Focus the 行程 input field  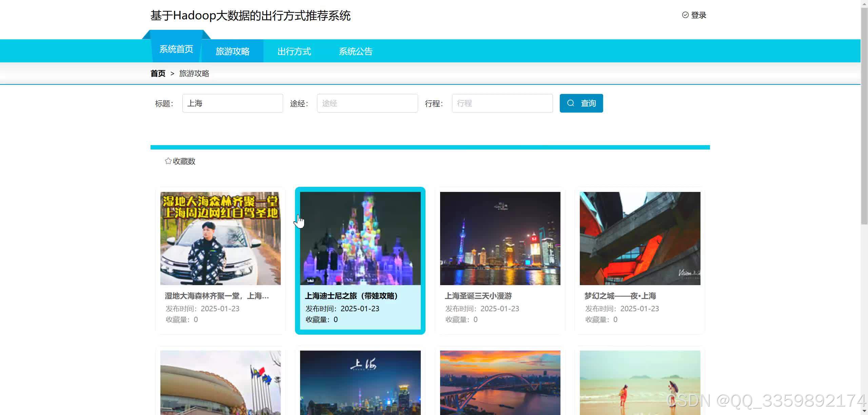(502, 103)
